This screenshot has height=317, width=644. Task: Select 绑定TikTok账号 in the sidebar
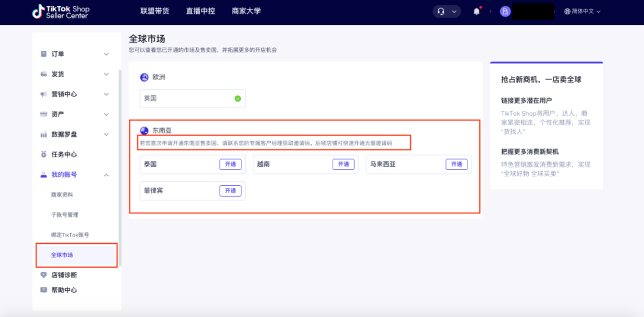click(x=70, y=235)
